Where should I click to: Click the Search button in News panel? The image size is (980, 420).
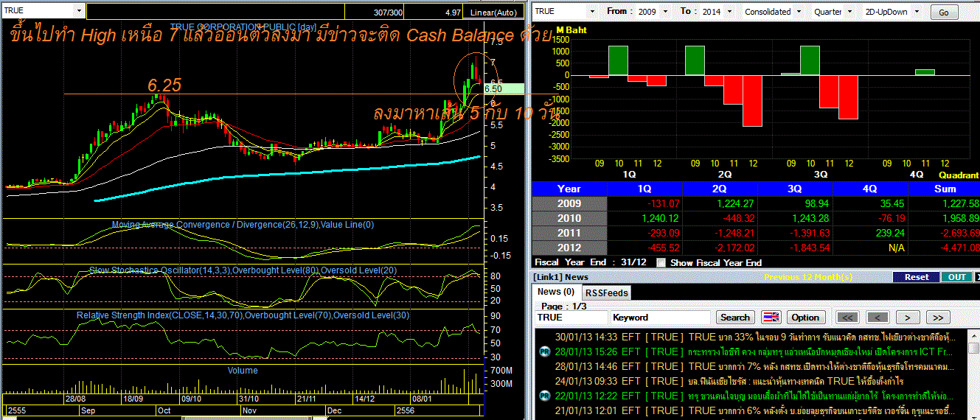pos(734,317)
